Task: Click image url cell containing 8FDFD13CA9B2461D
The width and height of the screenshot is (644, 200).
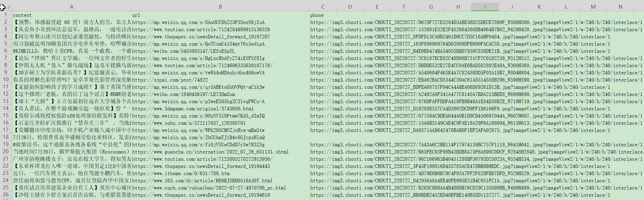Action: tap(323, 37)
